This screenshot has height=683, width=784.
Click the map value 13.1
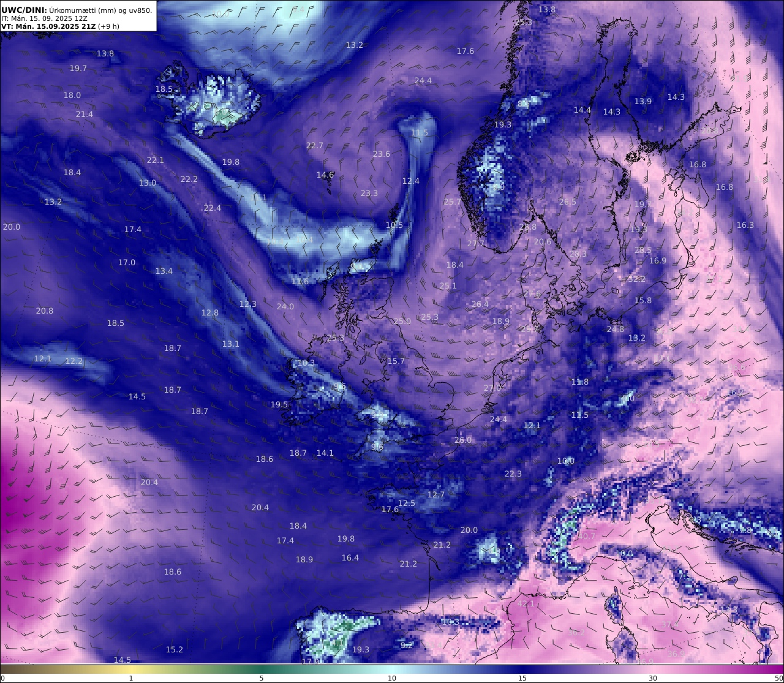pos(231,344)
